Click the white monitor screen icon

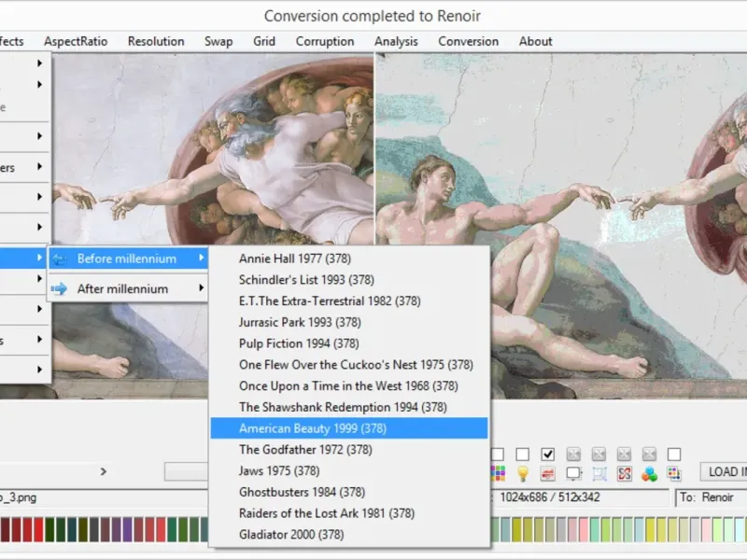click(x=573, y=473)
